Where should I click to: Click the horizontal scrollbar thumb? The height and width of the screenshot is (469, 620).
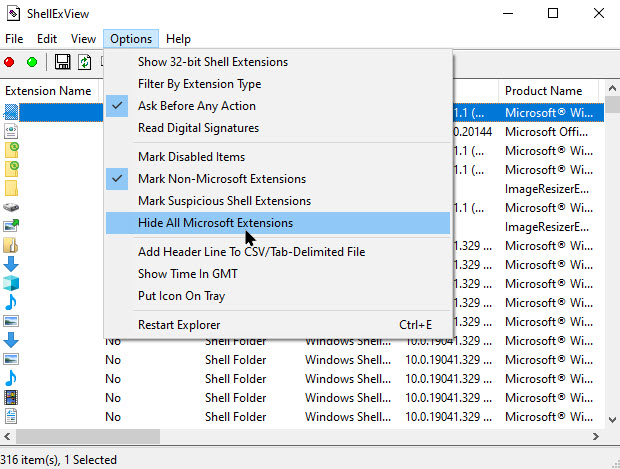[88, 436]
